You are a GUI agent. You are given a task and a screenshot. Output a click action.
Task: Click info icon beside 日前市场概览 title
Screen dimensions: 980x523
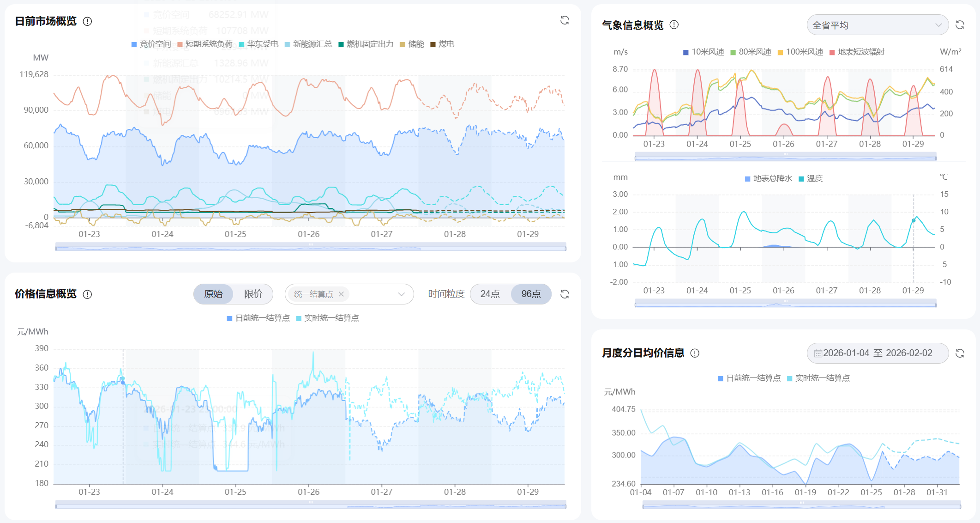pyautogui.click(x=87, y=22)
